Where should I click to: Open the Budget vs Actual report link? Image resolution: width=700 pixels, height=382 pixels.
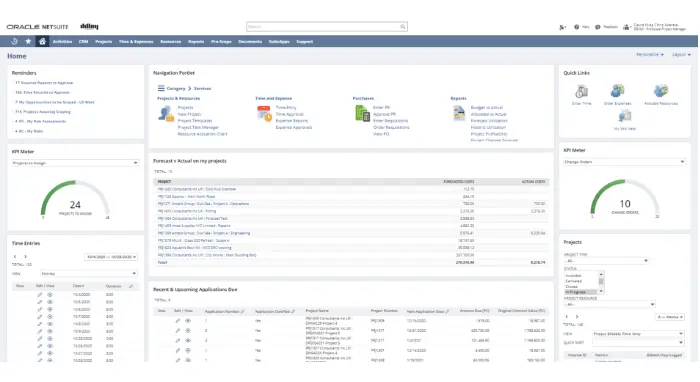pos(487,108)
